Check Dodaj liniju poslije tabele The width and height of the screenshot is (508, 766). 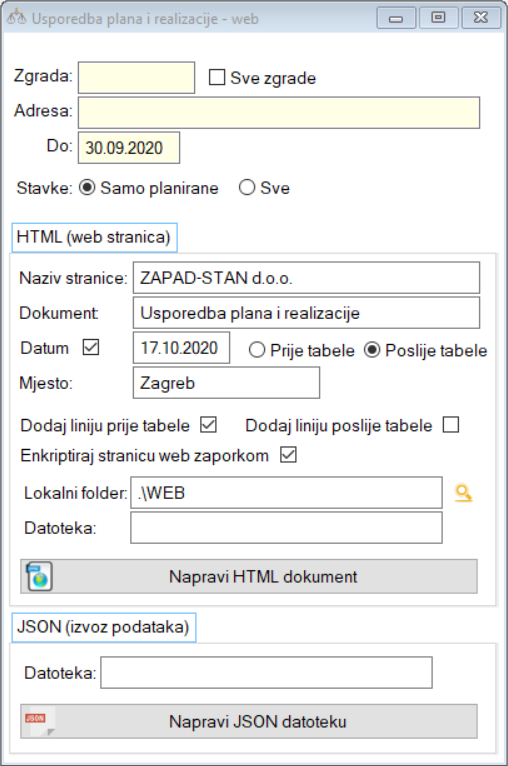pos(451,425)
